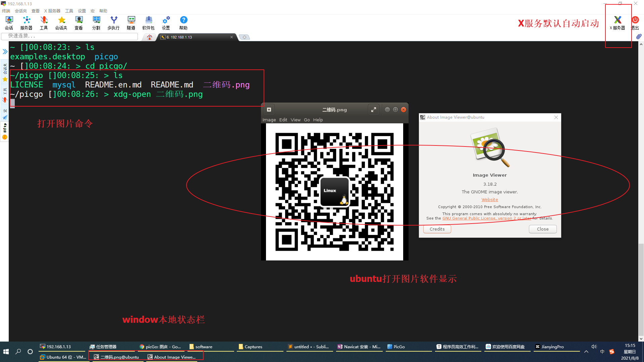Close the 6. 192.168.1.13 tab
Image resolution: width=644 pixels, height=362 pixels.
coord(231,37)
